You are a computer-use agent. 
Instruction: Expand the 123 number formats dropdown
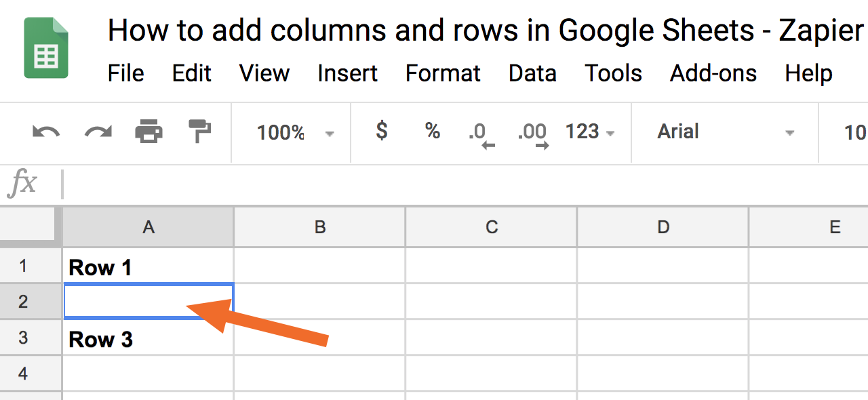[590, 132]
